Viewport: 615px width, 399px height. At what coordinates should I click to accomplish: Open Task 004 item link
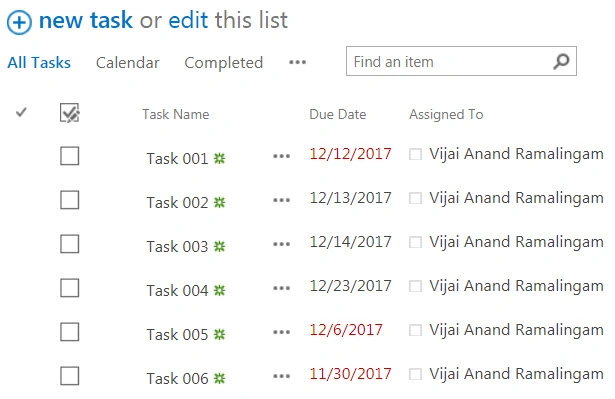177,291
